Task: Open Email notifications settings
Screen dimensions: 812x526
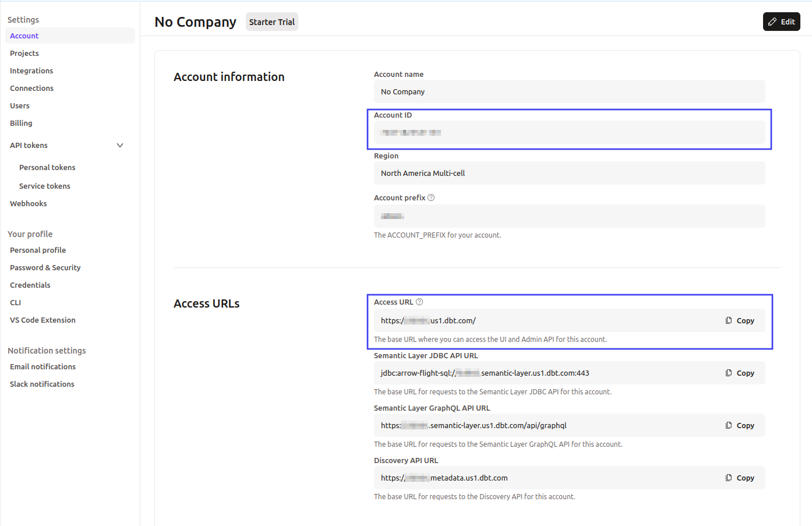Action: 43,366
